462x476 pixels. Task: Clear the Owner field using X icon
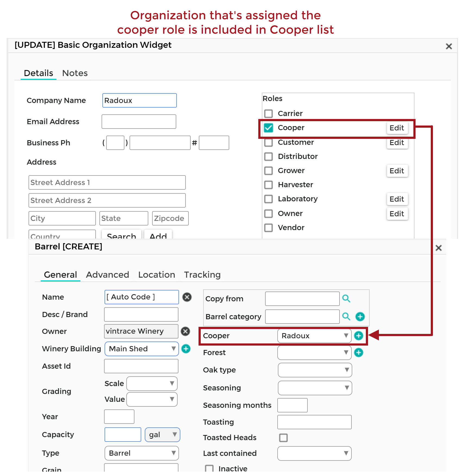(186, 331)
